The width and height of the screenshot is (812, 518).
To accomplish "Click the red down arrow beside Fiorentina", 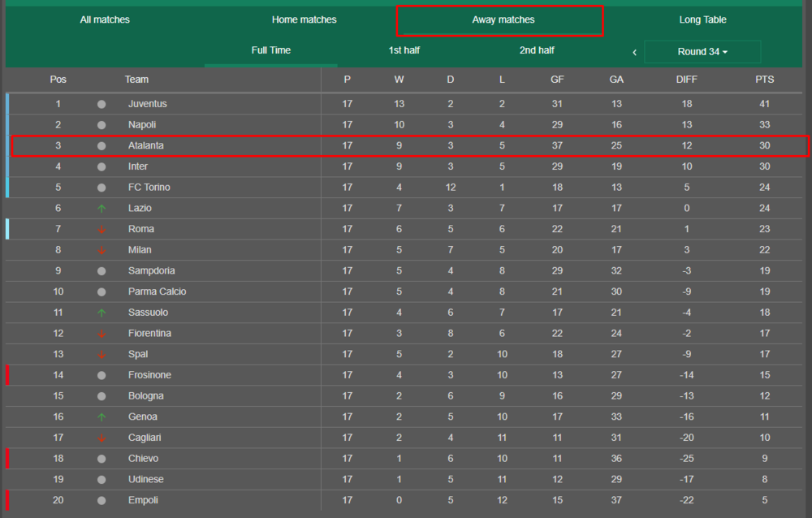I will coord(101,334).
